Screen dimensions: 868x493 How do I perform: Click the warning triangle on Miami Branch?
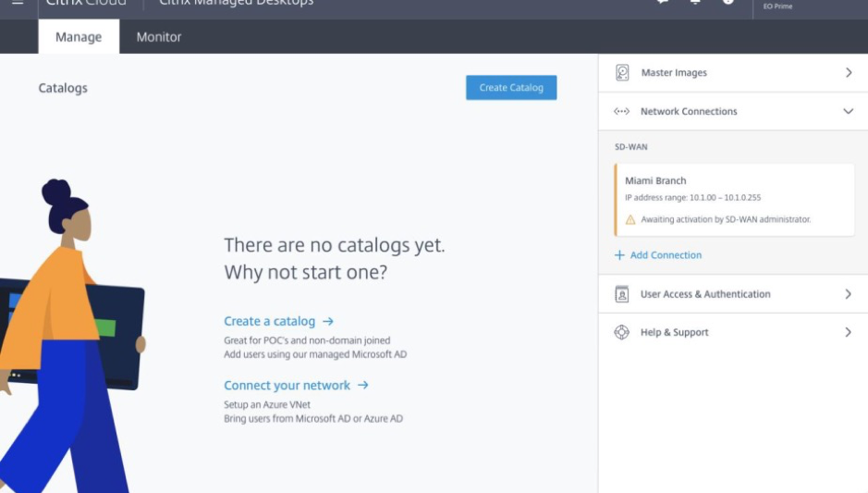pos(630,220)
